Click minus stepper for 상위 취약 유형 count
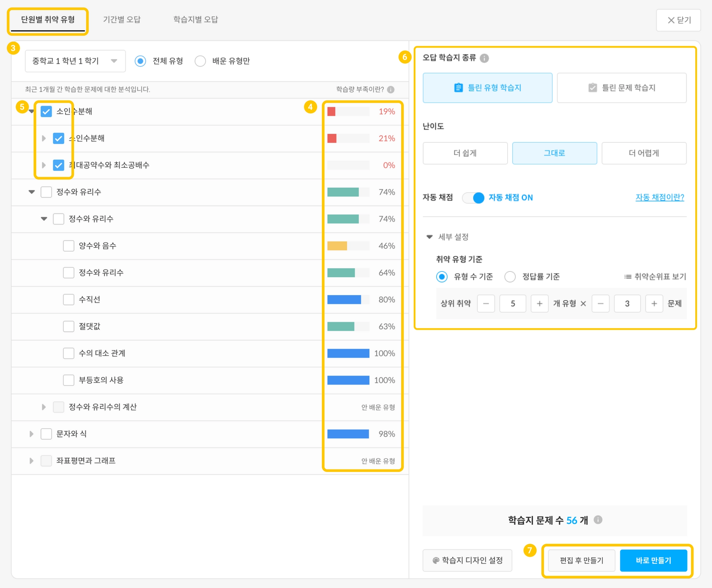The height and width of the screenshot is (588, 712). click(486, 304)
